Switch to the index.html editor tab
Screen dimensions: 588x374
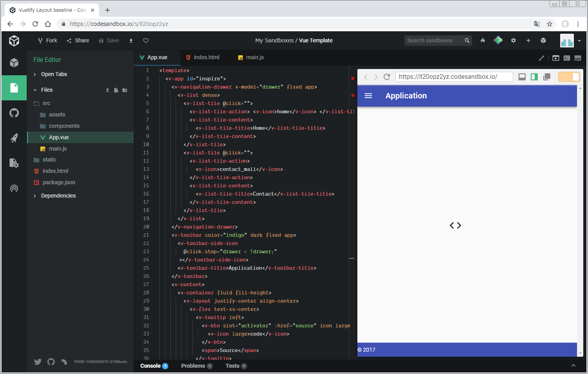coord(206,57)
